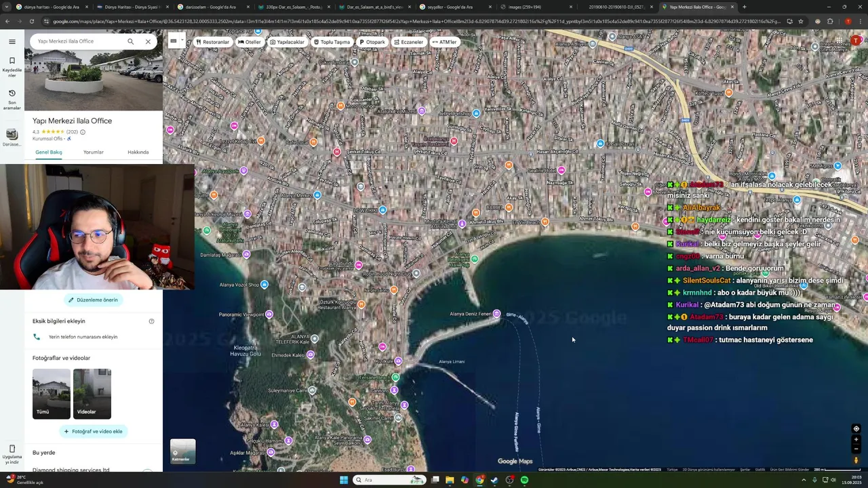Image resolution: width=868 pixels, height=488 pixels.
Task: Open the Videolar thumbnail
Action: (x=92, y=394)
